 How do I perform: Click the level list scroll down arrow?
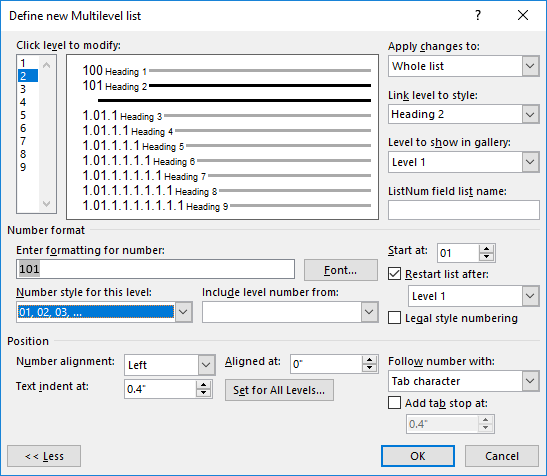[46, 204]
